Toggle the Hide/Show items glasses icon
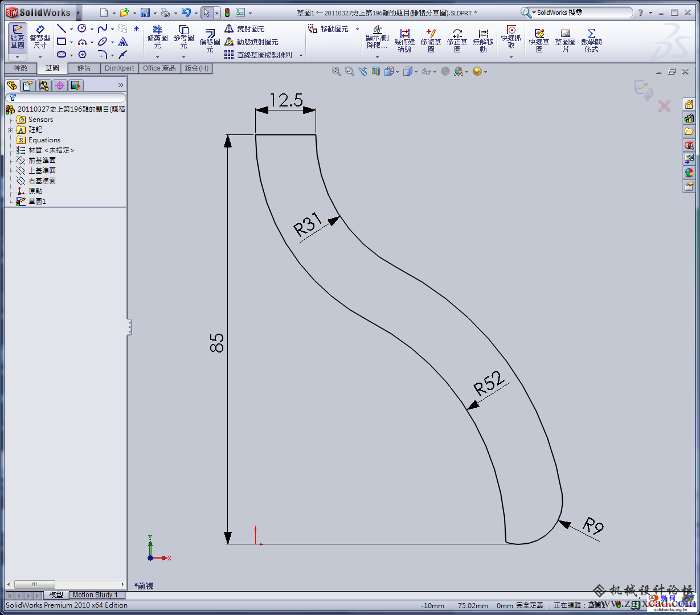Screen dimensions: 700x615 point(426,71)
